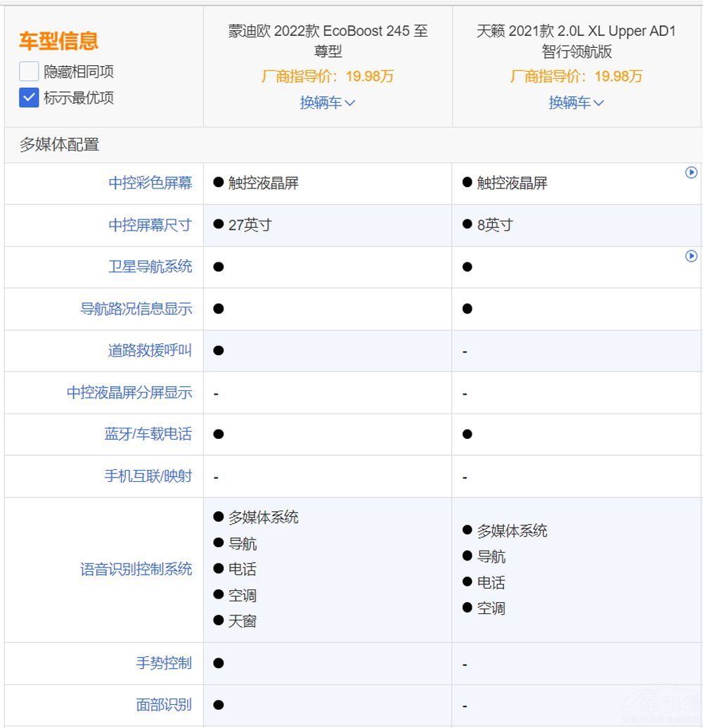Open the 道路救援呼叫 link
This screenshot has height=728, width=703.
151,350
